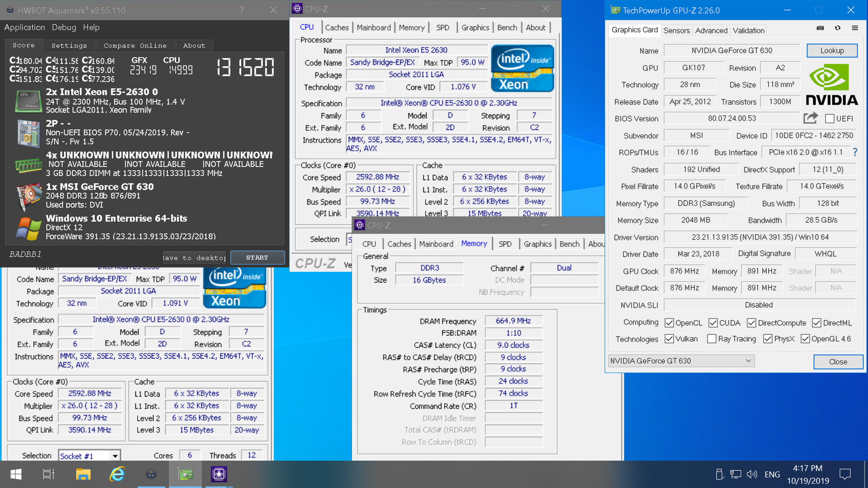868x488 pixels.
Task: Open the Help menu in Aquamark
Action: 91,28
